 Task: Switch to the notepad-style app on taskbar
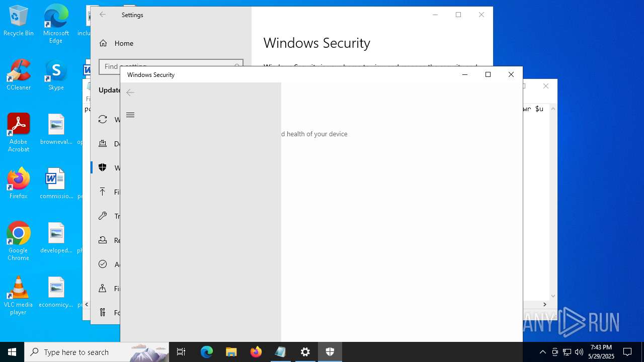281,352
